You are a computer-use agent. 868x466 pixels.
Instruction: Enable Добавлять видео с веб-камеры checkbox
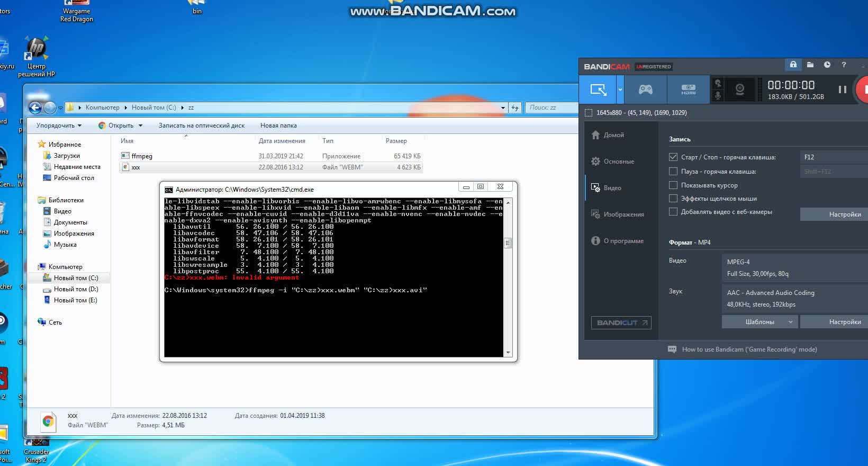click(673, 212)
